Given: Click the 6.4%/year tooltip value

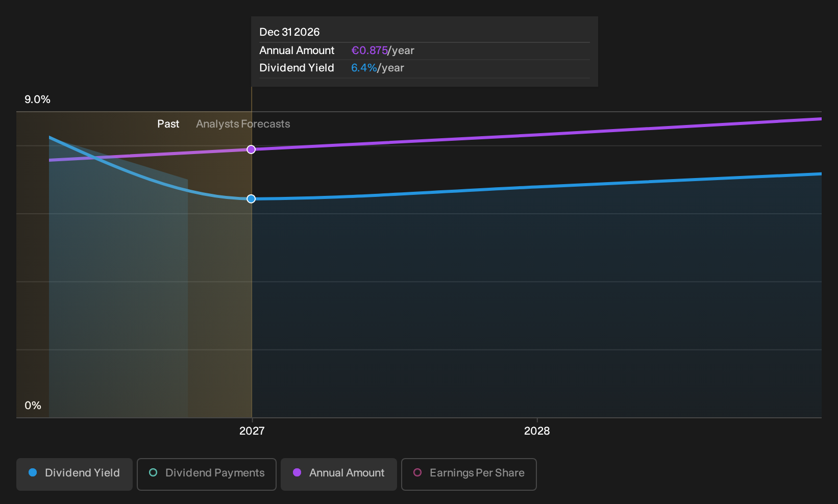Looking at the screenshot, I should [378, 68].
